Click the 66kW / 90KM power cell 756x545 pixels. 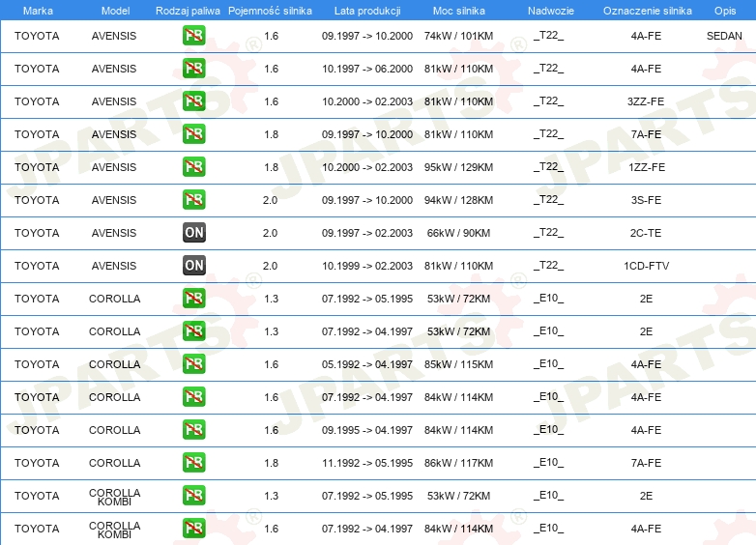(x=458, y=233)
